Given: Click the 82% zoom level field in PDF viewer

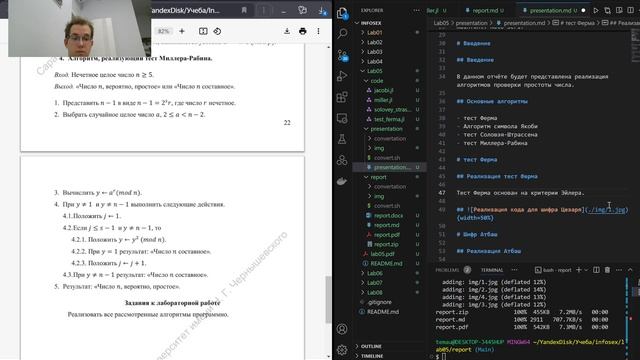Looking at the screenshot, I should point(163,31).
